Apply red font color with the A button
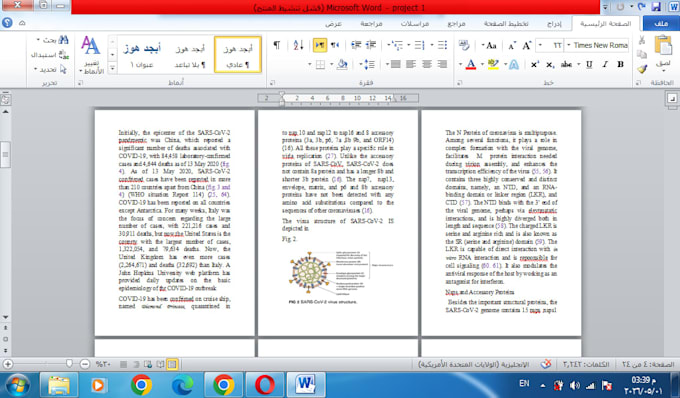The image size is (680, 398). pos(471,65)
